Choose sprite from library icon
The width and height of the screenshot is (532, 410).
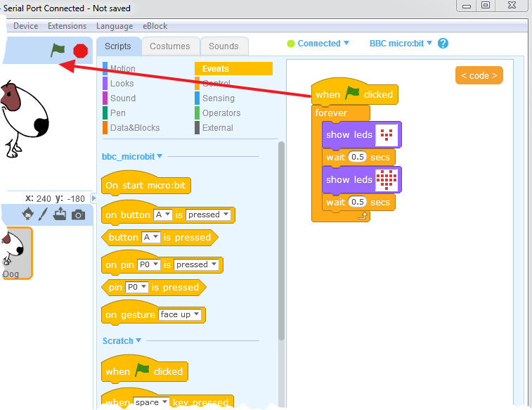(x=28, y=214)
